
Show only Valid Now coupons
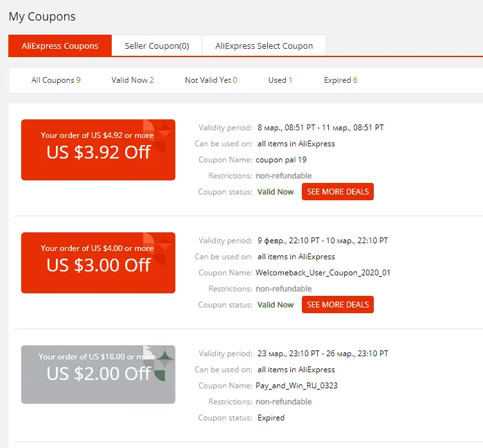[132, 80]
